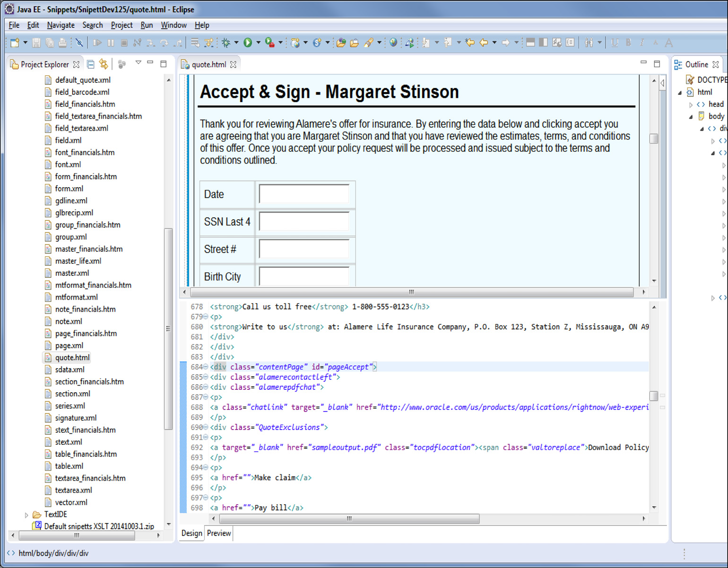Collapse the fold marker on line 684
Screen dimensions: 728x568
[206, 367]
